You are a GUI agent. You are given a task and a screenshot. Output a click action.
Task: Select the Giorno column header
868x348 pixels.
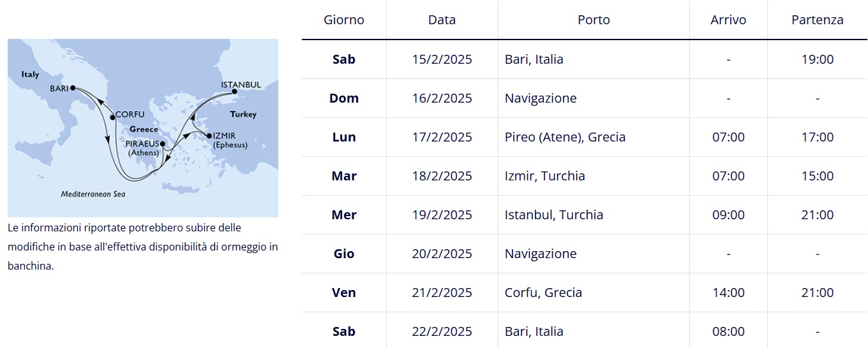(x=344, y=20)
